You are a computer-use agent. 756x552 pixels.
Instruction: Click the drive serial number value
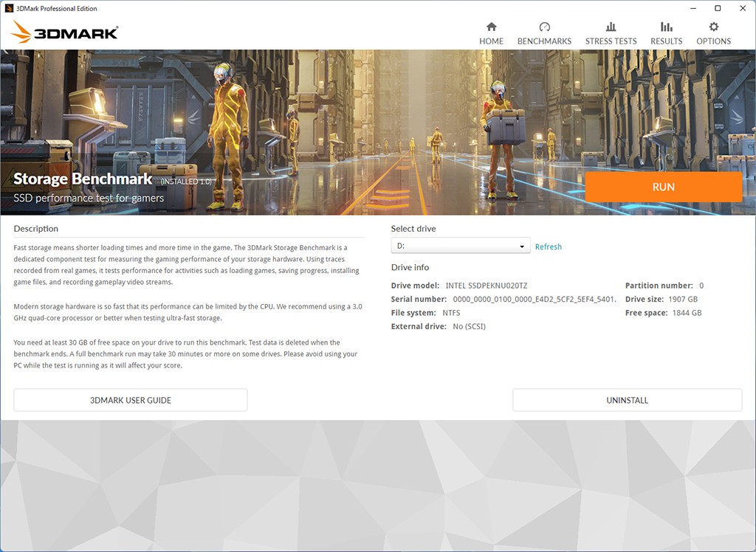coord(534,300)
